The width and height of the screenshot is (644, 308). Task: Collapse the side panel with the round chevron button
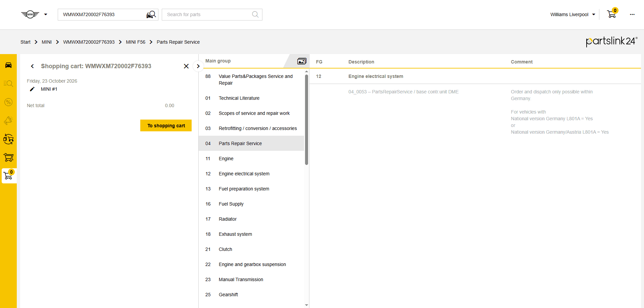198,66
